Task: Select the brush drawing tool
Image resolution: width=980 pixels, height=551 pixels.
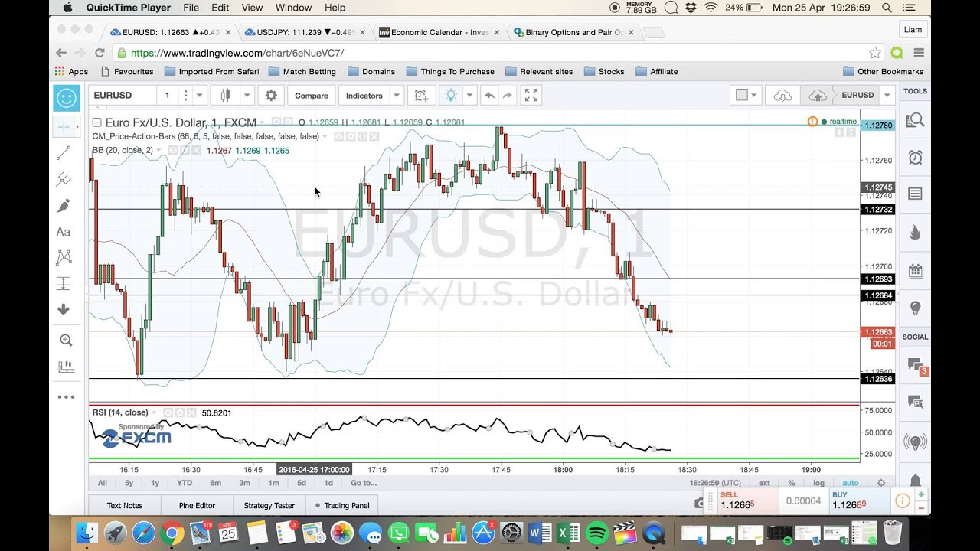Action: (x=64, y=206)
